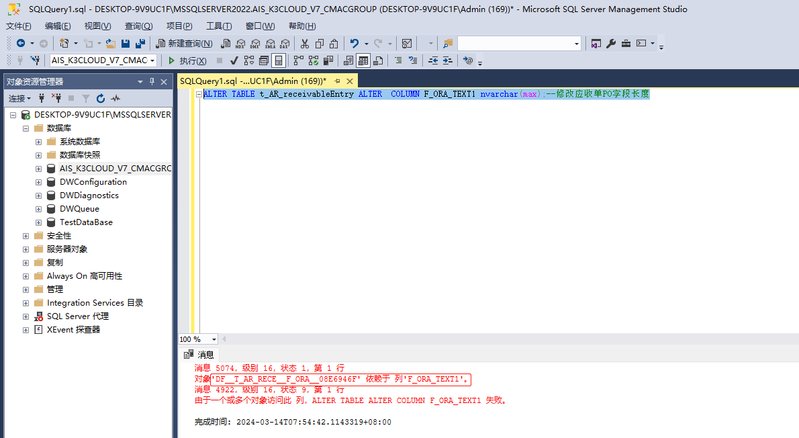Select the DWQueue database
Viewport: 799px width, 438px height.
pos(79,209)
